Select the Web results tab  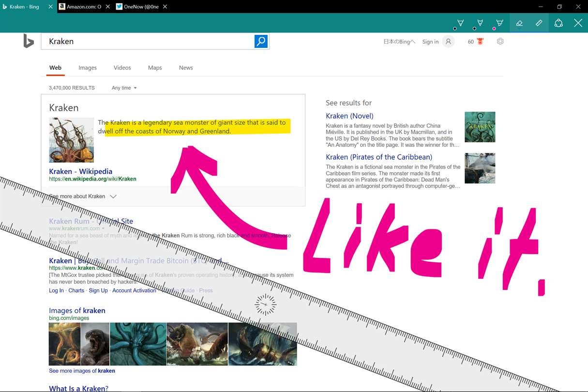[x=56, y=68]
